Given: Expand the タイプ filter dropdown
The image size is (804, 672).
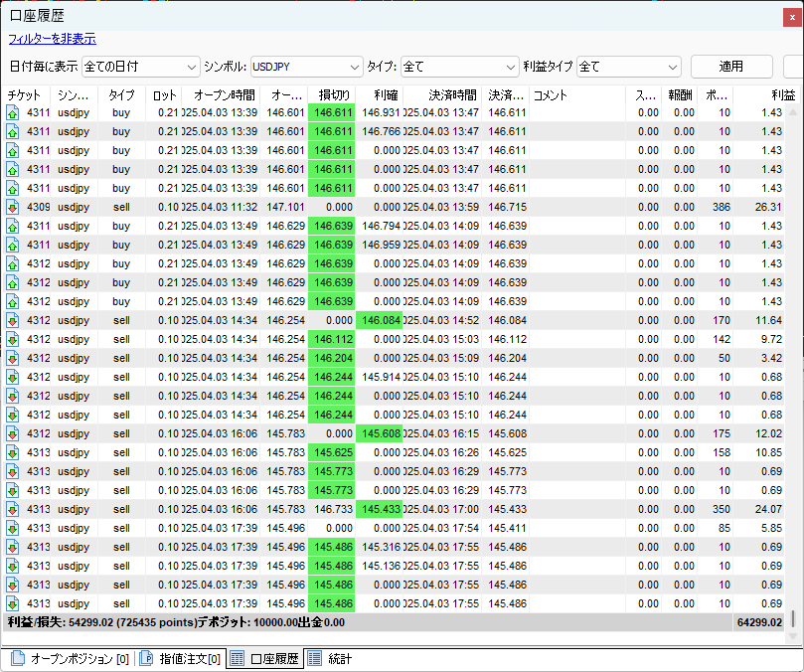Looking at the screenshot, I should [459, 67].
